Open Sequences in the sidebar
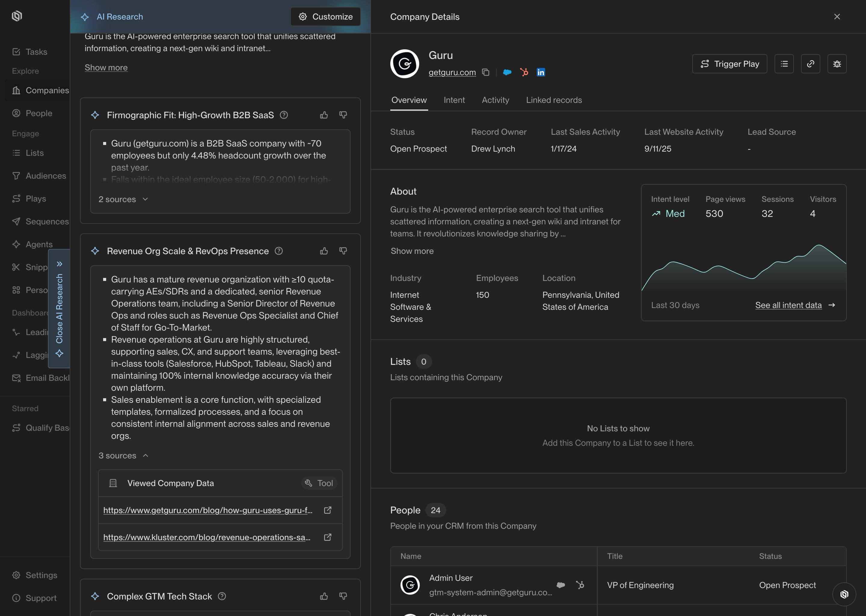The height and width of the screenshot is (616, 866). coord(38,221)
